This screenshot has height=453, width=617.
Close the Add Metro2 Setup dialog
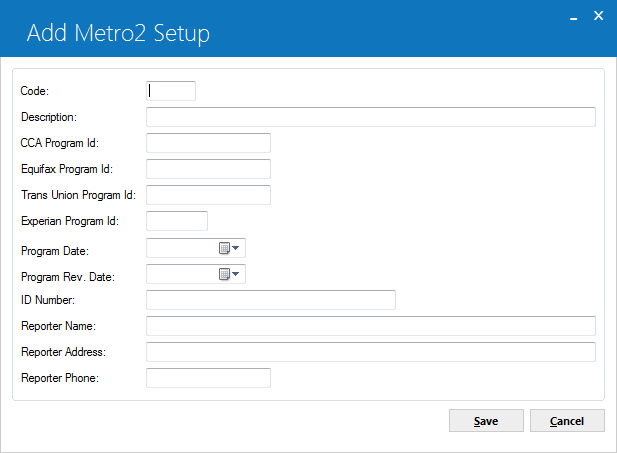pyautogui.click(x=599, y=16)
